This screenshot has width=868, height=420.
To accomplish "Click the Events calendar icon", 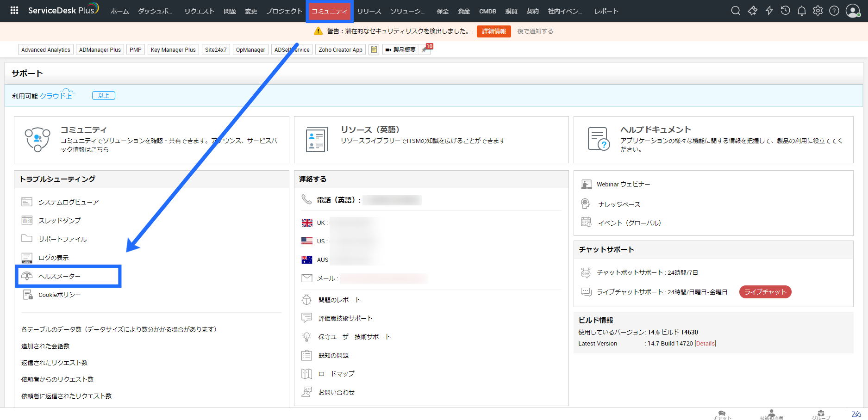I will click(x=586, y=222).
